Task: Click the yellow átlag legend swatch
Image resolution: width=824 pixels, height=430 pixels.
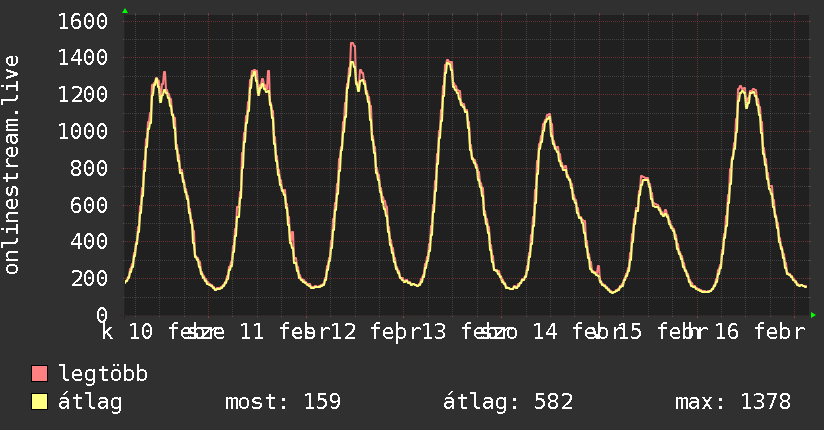Action: tap(40, 402)
